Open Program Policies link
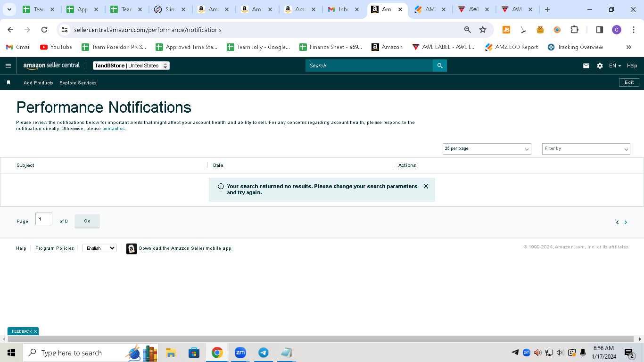 point(55,248)
